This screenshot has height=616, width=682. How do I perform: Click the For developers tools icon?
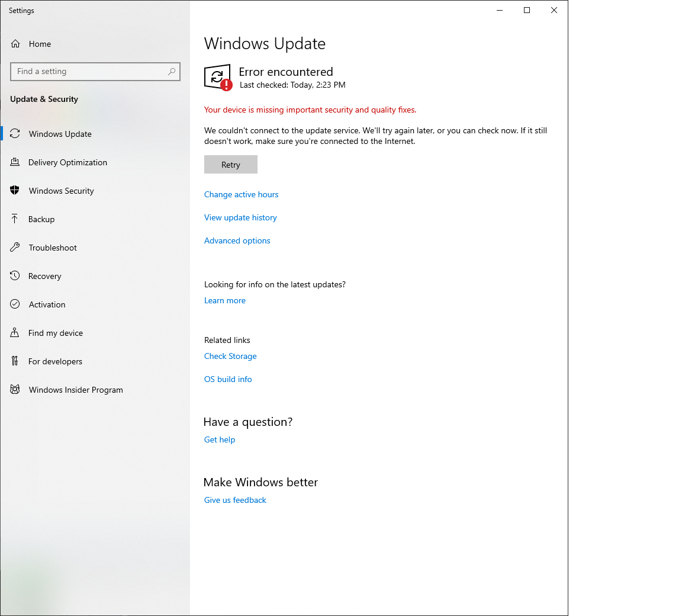pyautogui.click(x=15, y=361)
